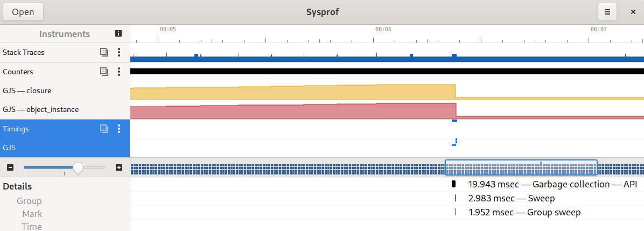
Task: Click the Open button
Action: [23, 12]
